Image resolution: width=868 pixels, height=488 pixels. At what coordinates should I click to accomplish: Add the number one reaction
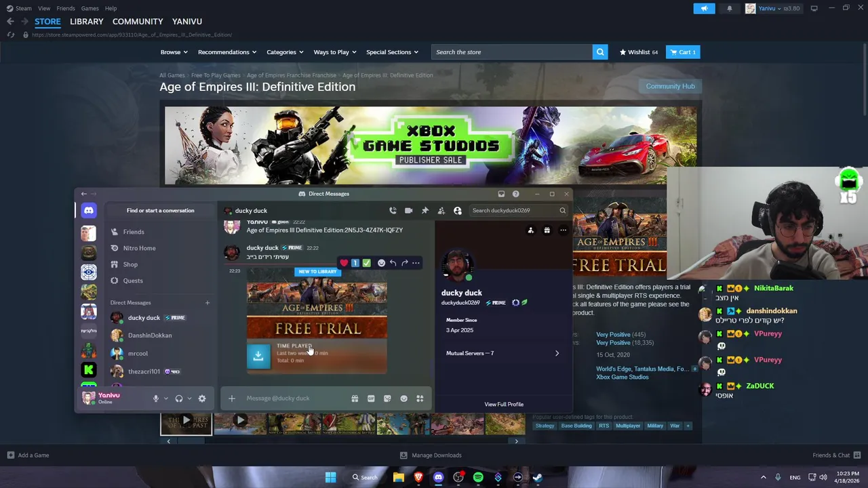point(355,263)
